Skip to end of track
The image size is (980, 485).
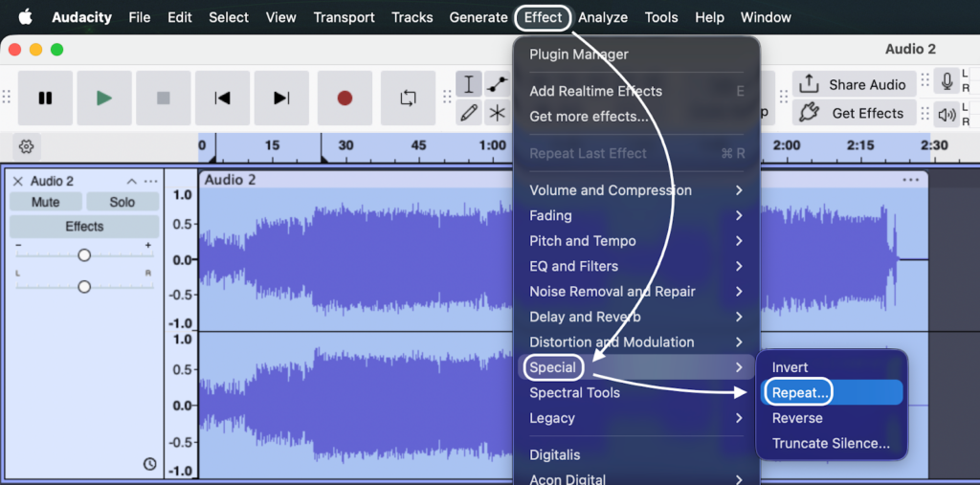pos(281,98)
